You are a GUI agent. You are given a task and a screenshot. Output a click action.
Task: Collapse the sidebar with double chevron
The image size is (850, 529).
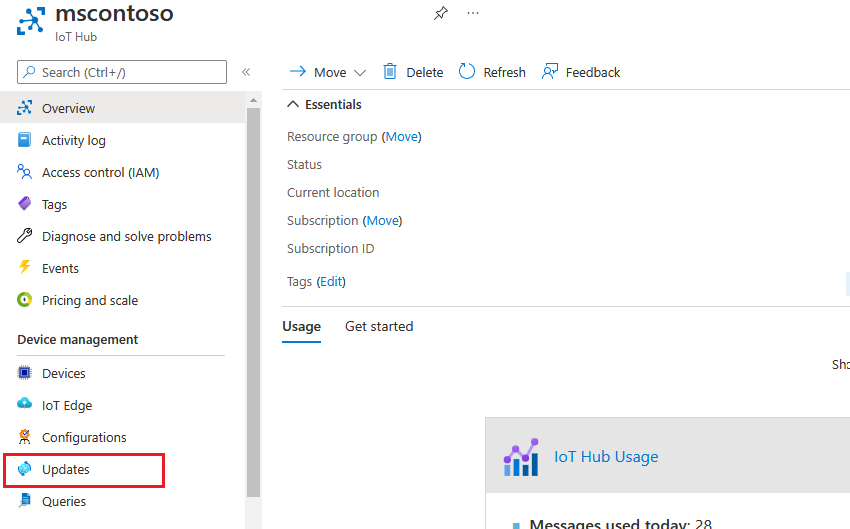[246, 72]
